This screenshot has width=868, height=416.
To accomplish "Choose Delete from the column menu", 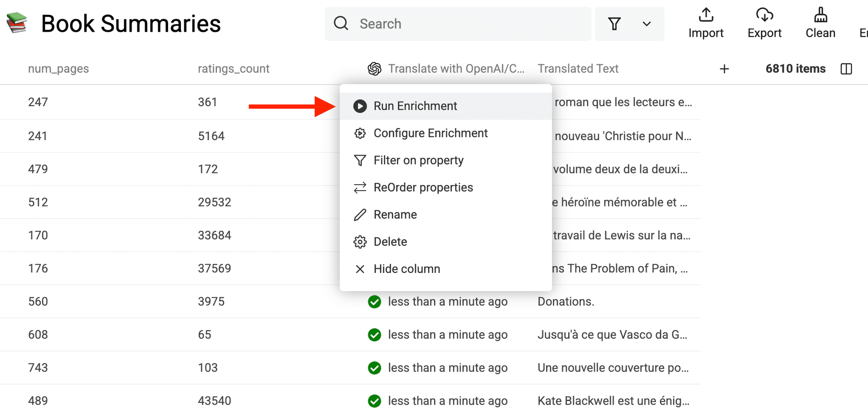I will (x=390, y=242).
